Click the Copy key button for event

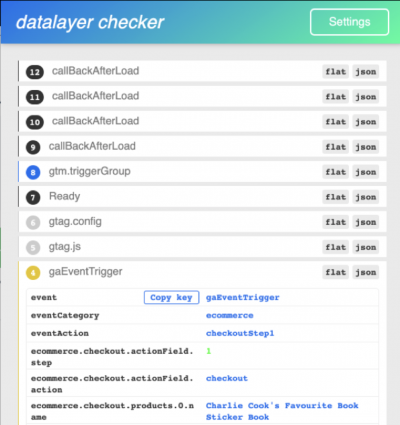click(171, 297)
